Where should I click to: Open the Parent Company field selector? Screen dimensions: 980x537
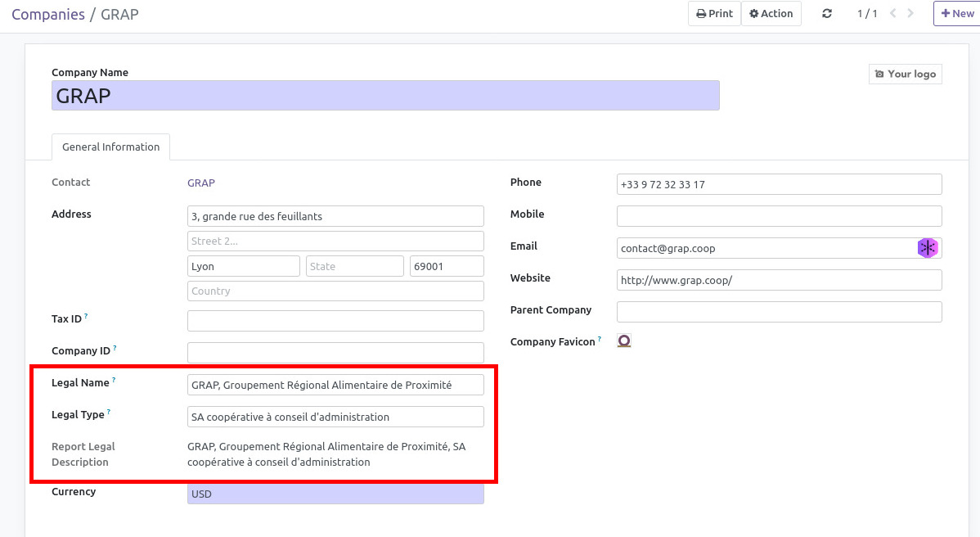[778, 311]
